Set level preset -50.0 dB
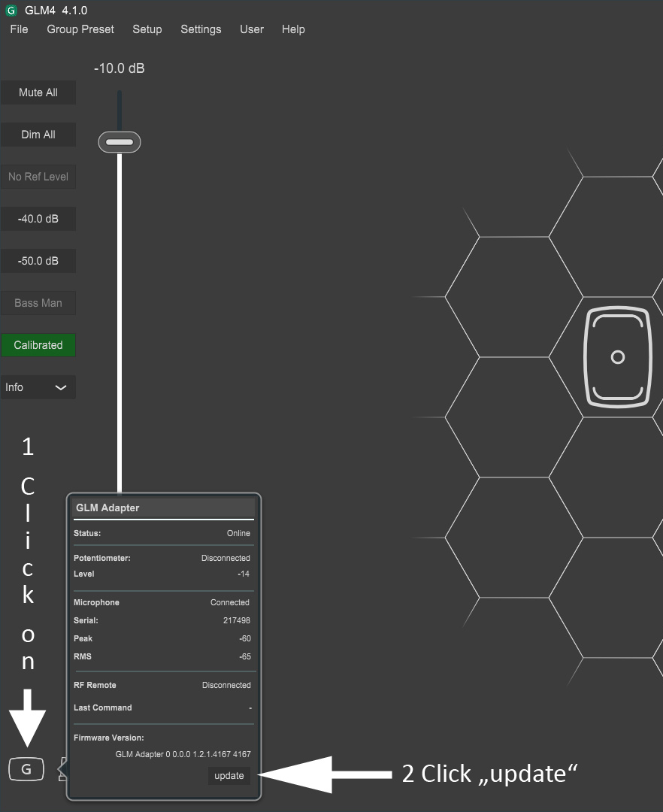 click(x=38, y=261)
